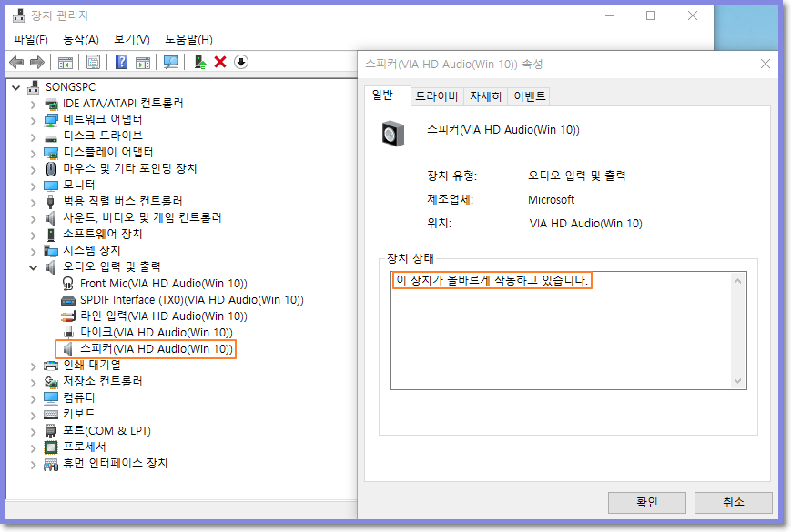Click the 마우스 및 기타 포인팅 장치 icon

click(50, 169)
